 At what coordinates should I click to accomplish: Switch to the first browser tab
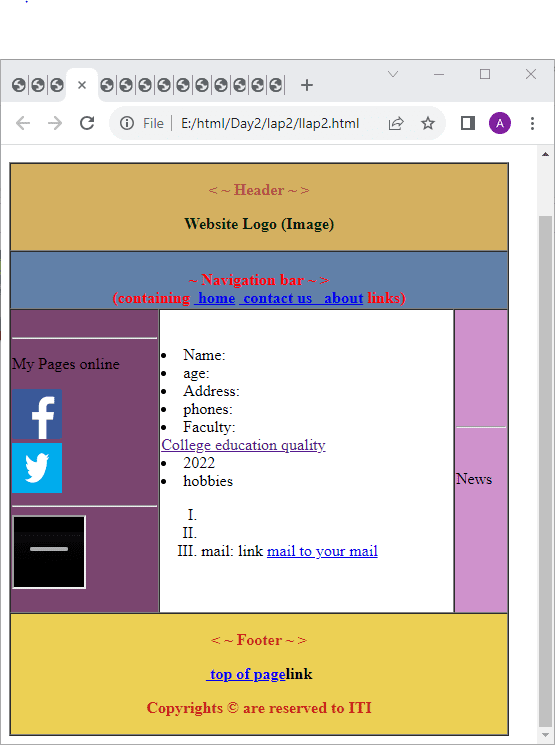(19, 86)
